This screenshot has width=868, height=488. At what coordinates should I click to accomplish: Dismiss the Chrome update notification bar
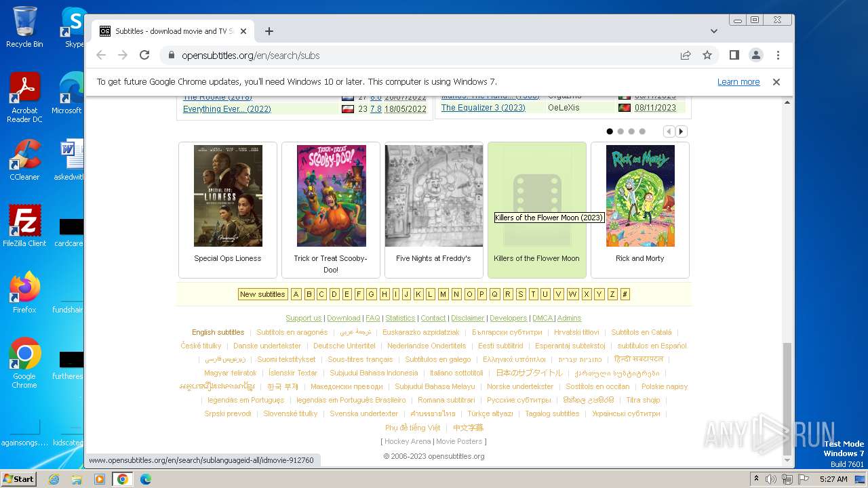[776, 81]
